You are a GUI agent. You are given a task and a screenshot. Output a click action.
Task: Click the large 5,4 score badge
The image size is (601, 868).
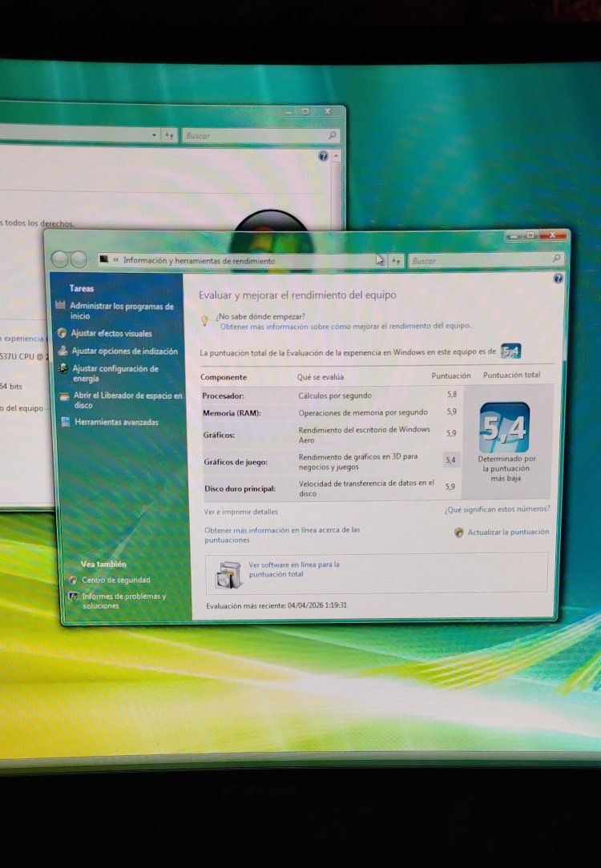pyautogui.click(x=504, y=428)
